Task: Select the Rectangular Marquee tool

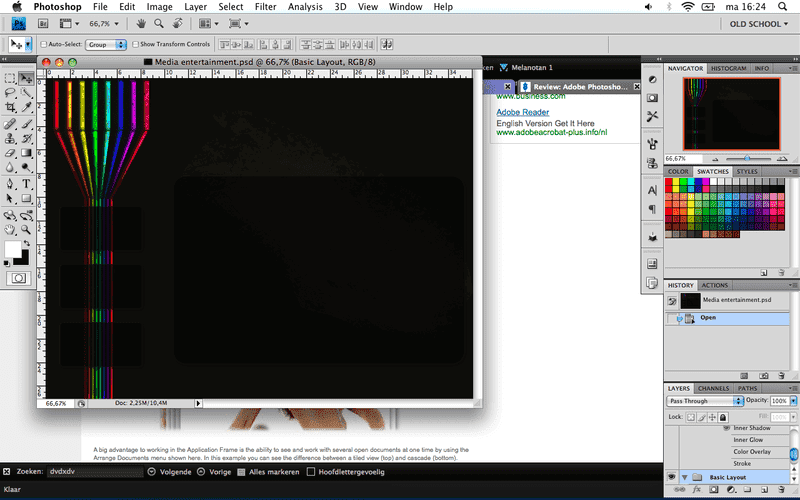Action: [x=9, y=77]
